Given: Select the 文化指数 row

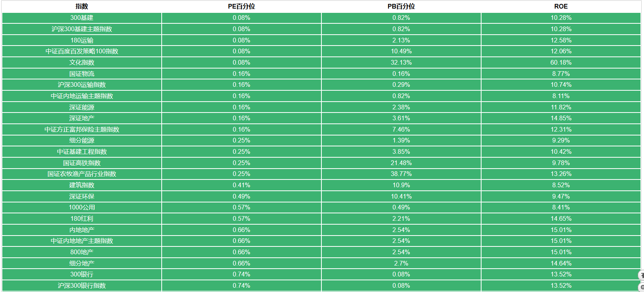Looking at the screenshot, I should pyautogui.click(x=321, y=63).
